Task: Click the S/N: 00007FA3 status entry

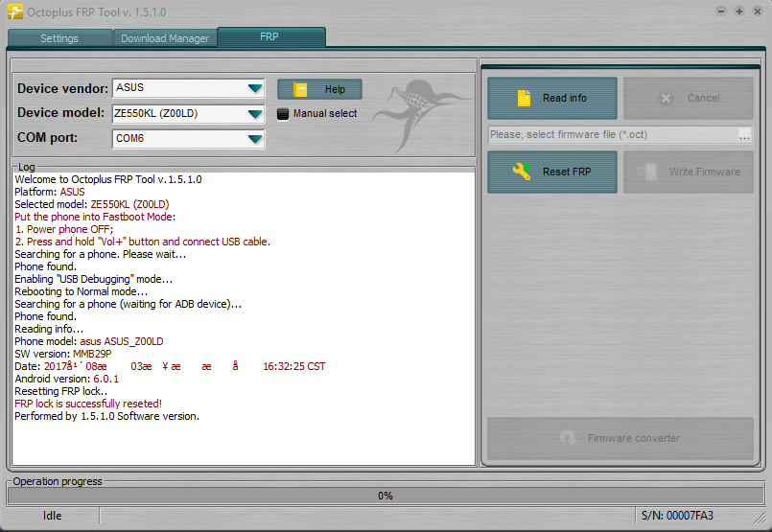Action: (677, 516)
